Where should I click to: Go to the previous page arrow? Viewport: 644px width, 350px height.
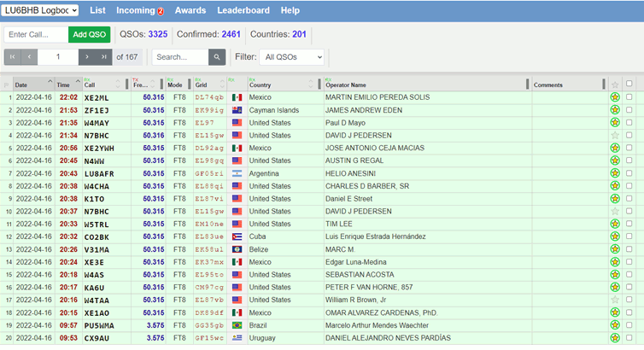coord(31,57)
